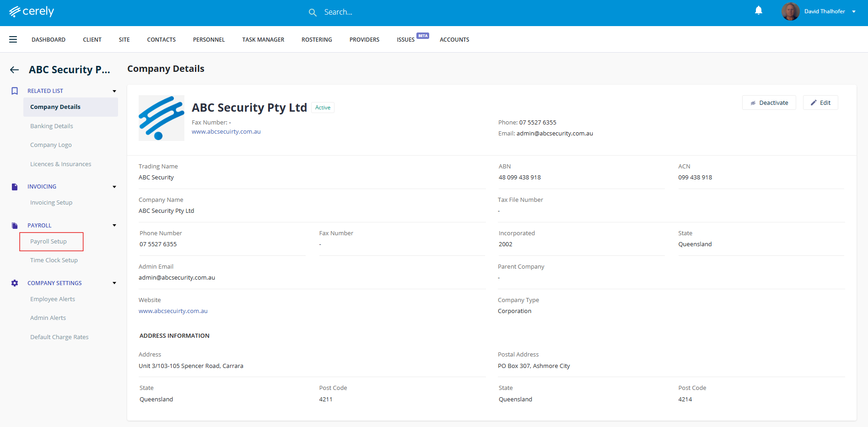This screenshot has height=427, width=868.
Task: Click the ABN value 48 099 438 918
Action: pyautogui.click(x=520, y=178)
